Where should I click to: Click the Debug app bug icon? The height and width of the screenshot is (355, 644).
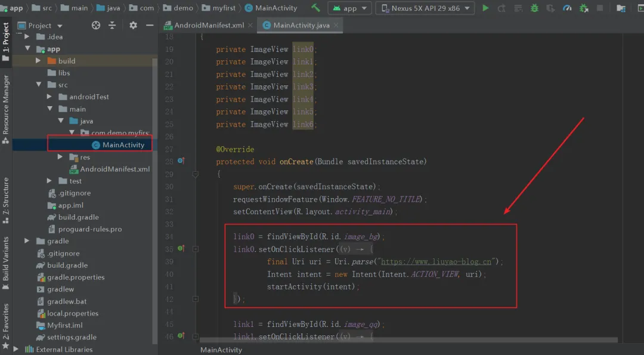tap(534, 8)
